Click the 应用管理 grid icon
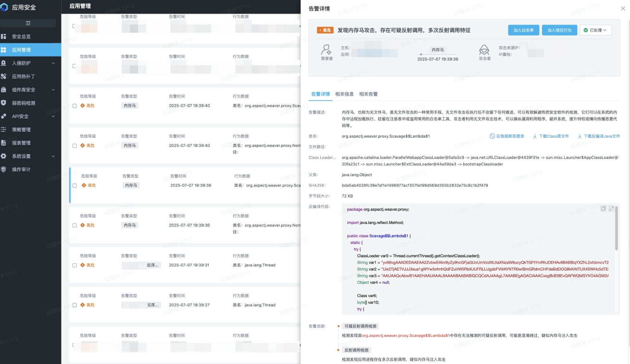 point(4,50)
